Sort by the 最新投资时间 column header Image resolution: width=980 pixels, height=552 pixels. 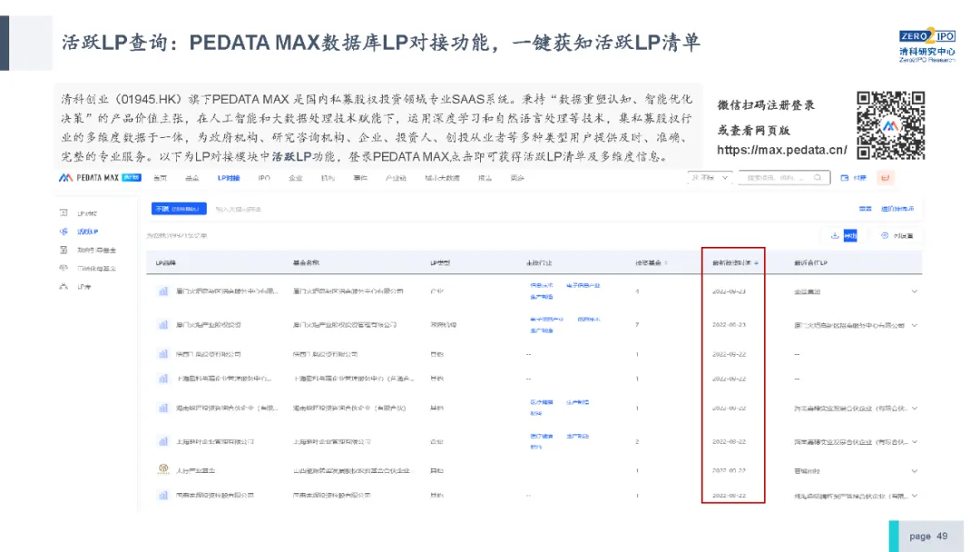pyautogui.click(x=734, y=263)
